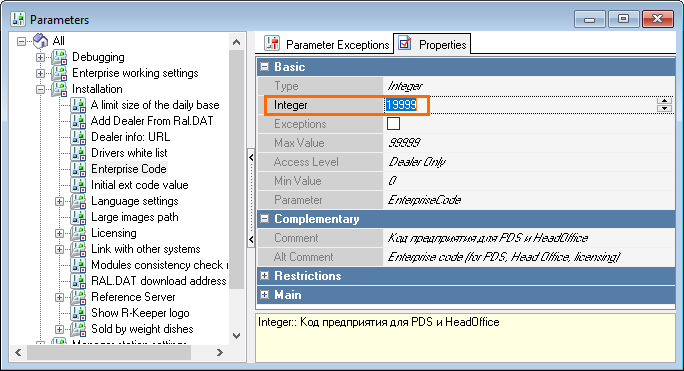Expand the Debugging tree node
The image size is (684, 371).
[40, 58]
